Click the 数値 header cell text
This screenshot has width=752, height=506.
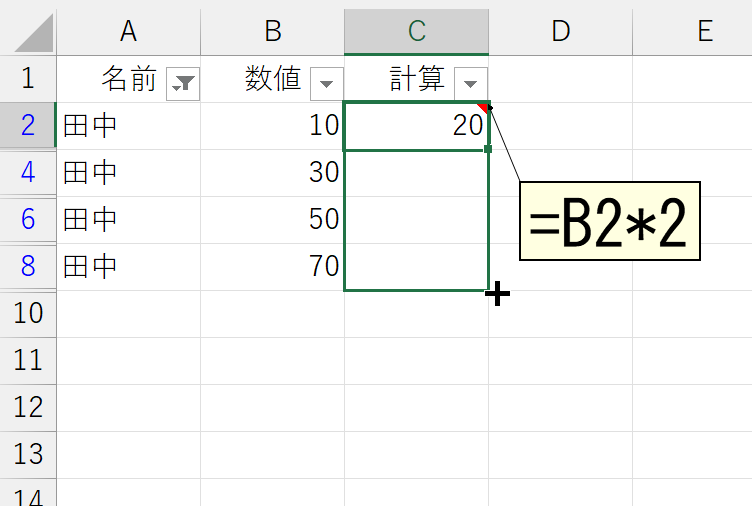273,79
